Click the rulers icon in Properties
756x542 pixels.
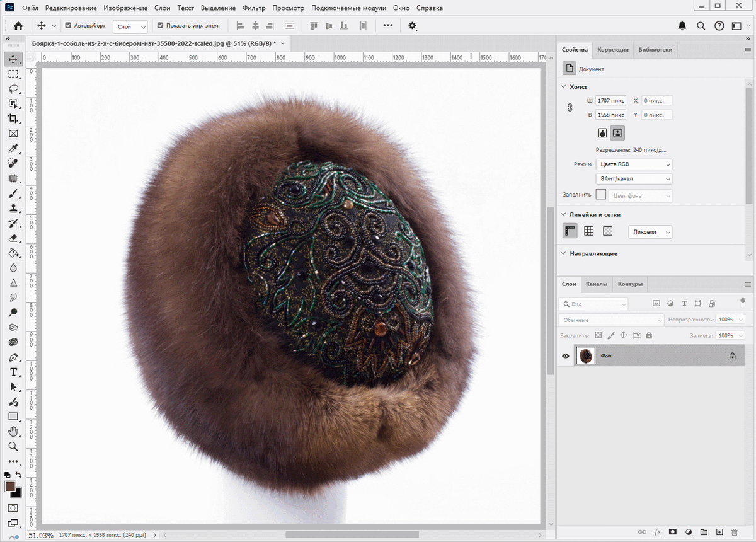click(x=570, y=231)
